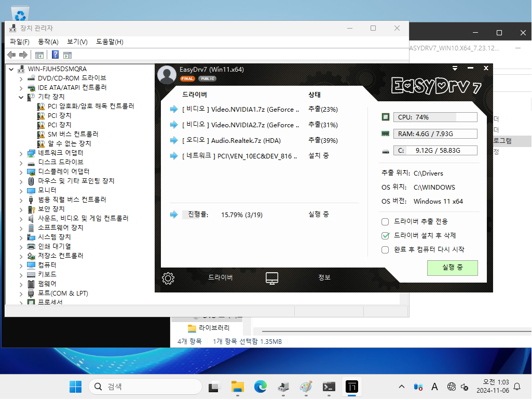
Task: Enable 드라이버 추출 전용 checkbox
Action: pos(385,222)
